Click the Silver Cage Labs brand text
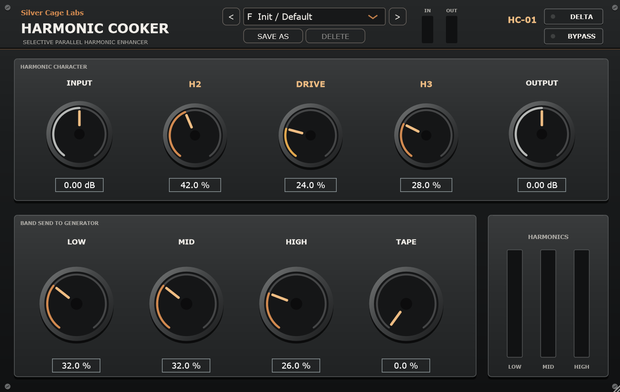 (52, 13)
